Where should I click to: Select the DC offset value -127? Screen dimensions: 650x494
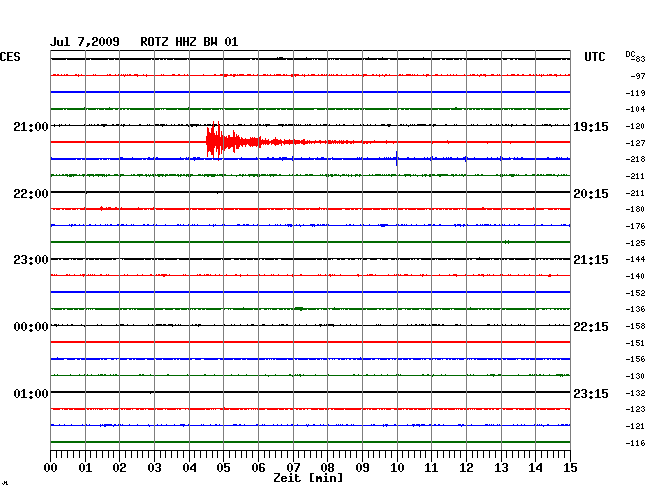(x=635, y=143)
